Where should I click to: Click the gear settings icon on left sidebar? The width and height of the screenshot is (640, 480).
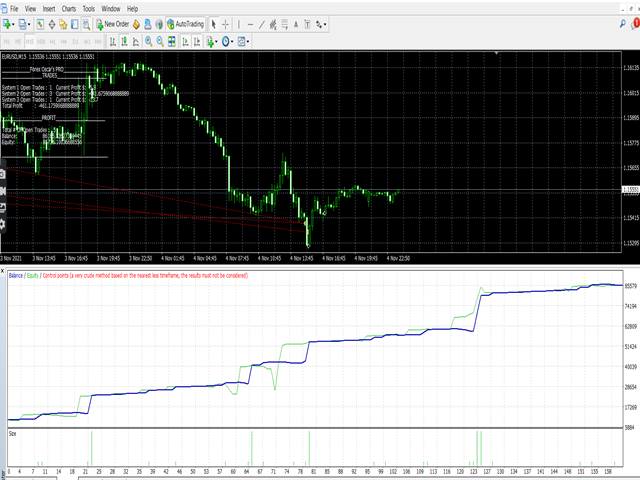coord(4,224)
